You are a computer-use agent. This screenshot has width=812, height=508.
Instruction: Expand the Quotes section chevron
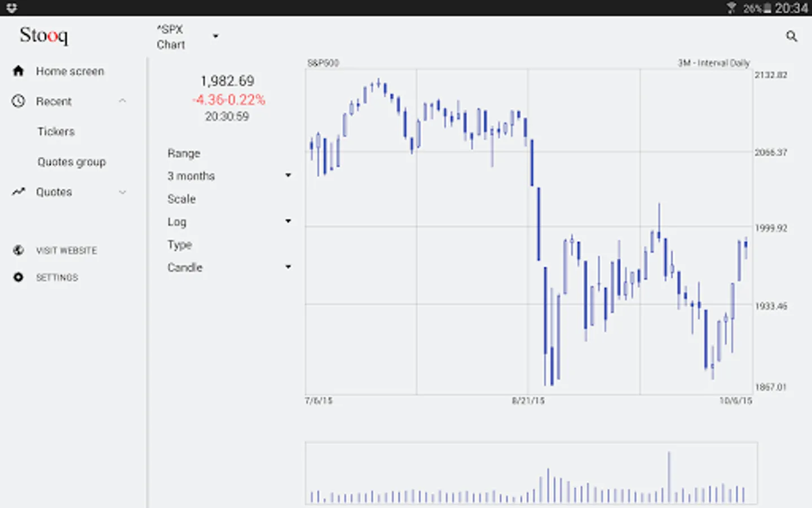coord(122,192)
